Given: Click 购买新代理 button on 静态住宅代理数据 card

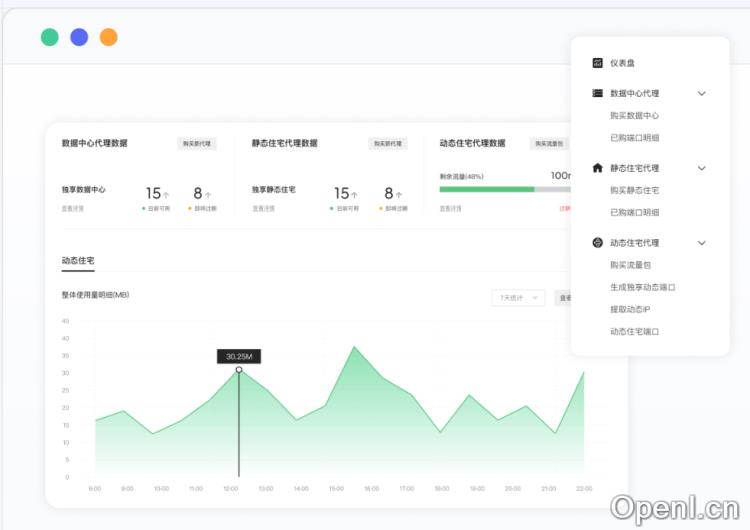Looking at the screenshot, I should point(387,144).
